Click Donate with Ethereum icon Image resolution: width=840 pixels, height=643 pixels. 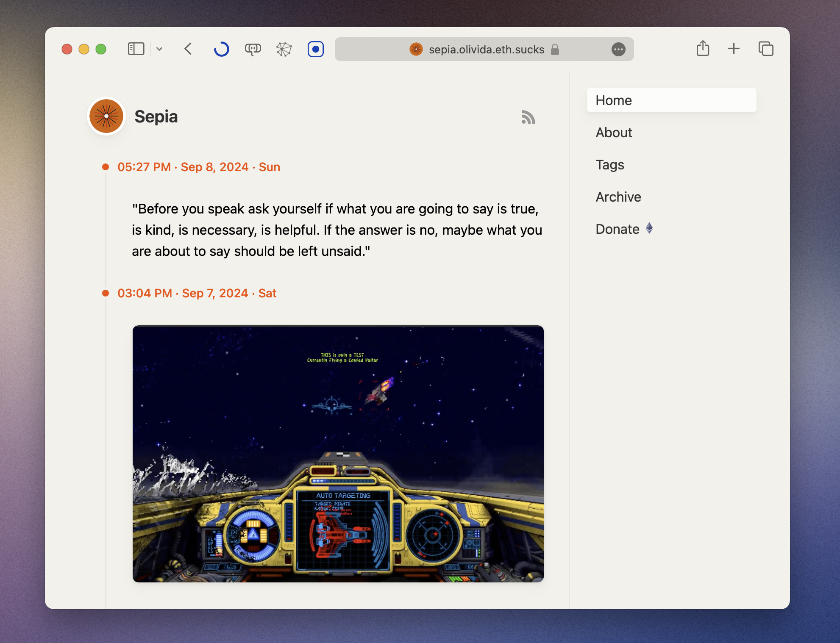point(624,229)
